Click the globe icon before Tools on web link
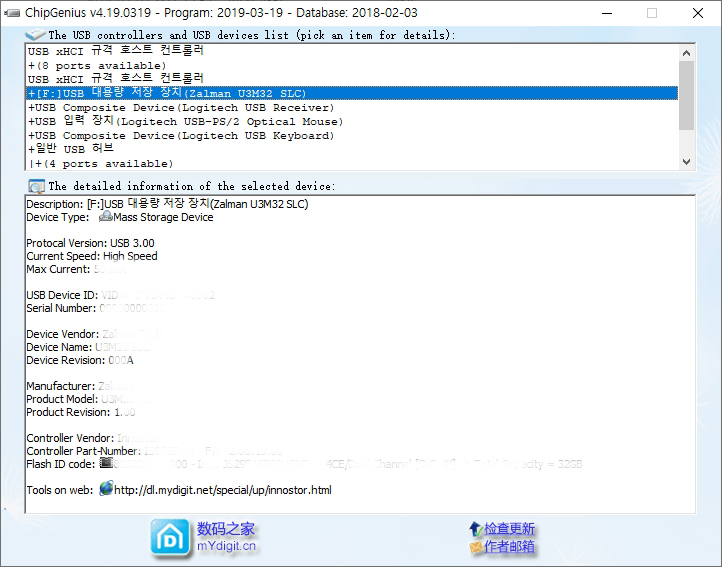This screenshot has height=567, width=722. click(x=106, y=488)
